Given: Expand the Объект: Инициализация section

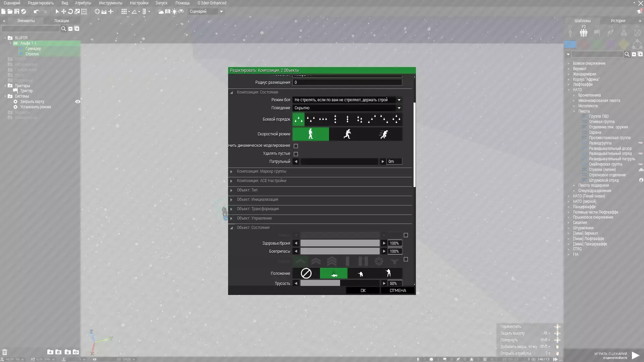Looking at the screenshot, I should [x=257, y=199].
